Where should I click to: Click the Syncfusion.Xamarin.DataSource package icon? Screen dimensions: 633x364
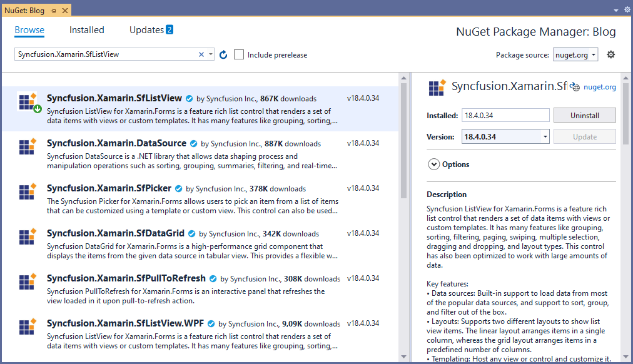[28, 146]
